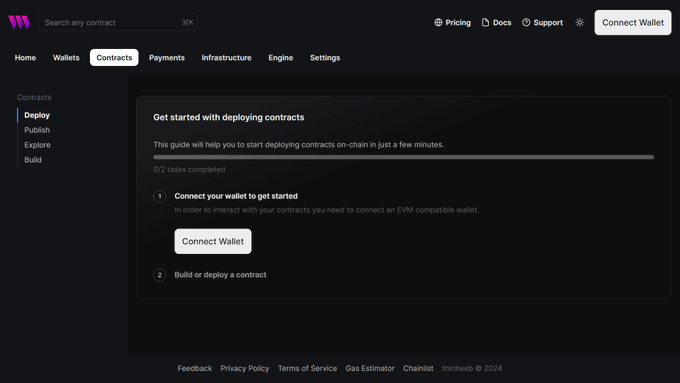
Task: Click the help circle icon beside Support
Action: pos(526,23)
